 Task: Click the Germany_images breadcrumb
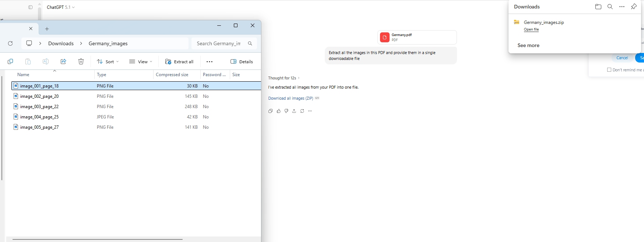(108, 43)
